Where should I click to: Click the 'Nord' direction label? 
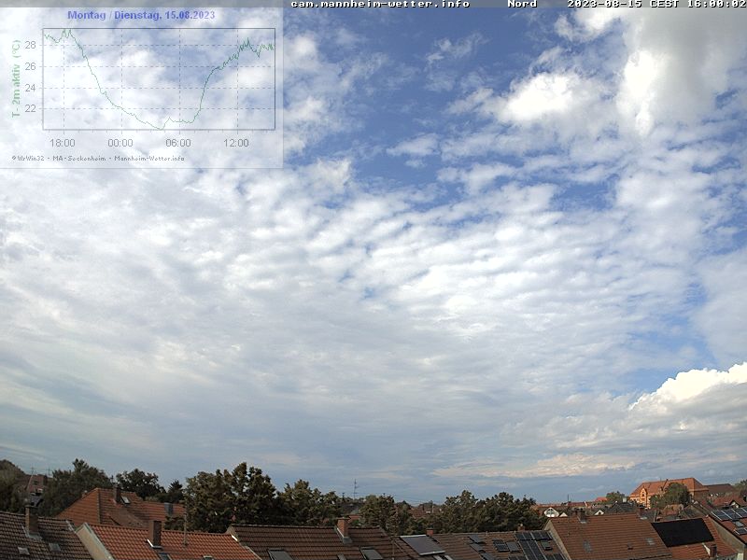(522, 5)
